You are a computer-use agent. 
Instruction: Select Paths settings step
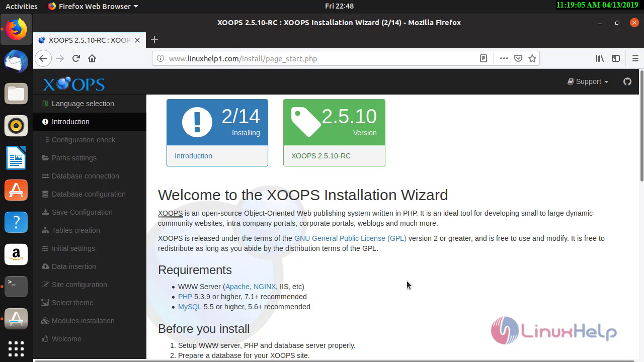pos(90,158)
